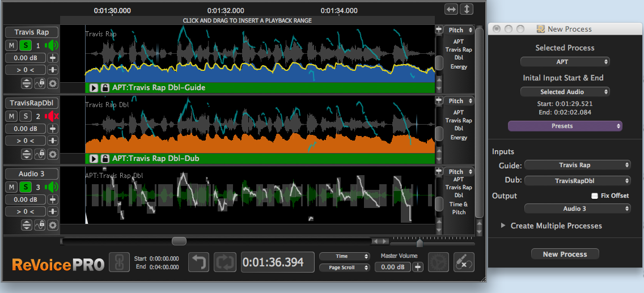Click the Audio 3 track name button
Screen dimensions: 644x293
point(32,174)
